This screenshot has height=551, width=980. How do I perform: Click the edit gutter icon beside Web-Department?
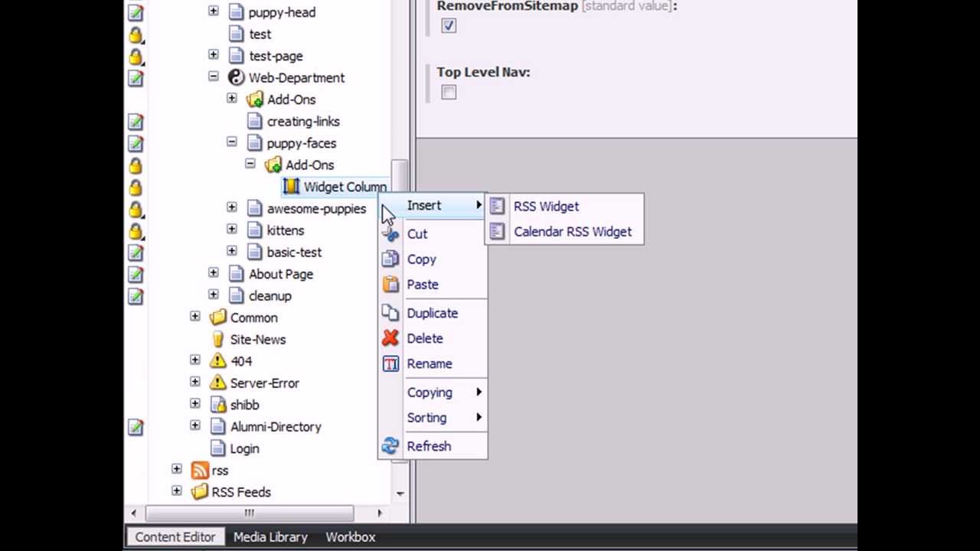click(136, 78)
